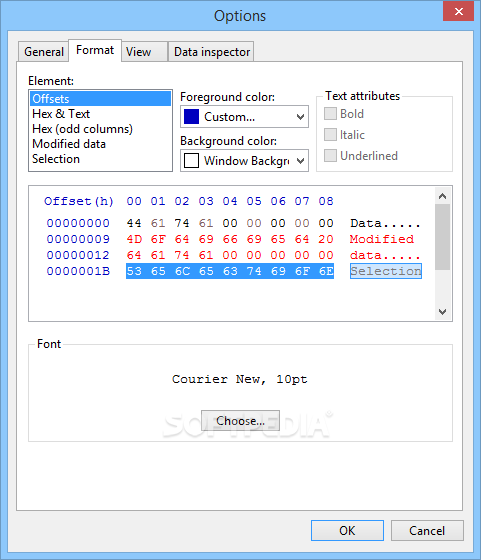
Task: Close the Options dialog
Action: (459, 11)
